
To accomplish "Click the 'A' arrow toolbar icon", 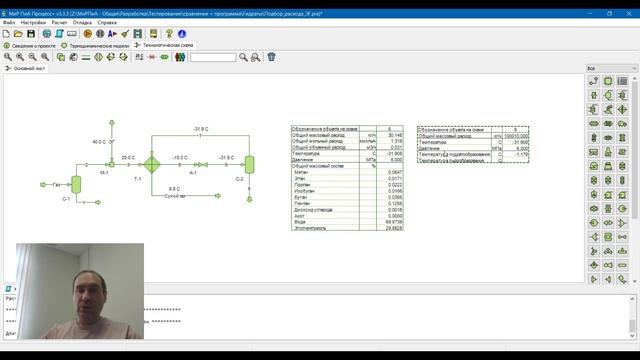I will click(x=113, y=34).
